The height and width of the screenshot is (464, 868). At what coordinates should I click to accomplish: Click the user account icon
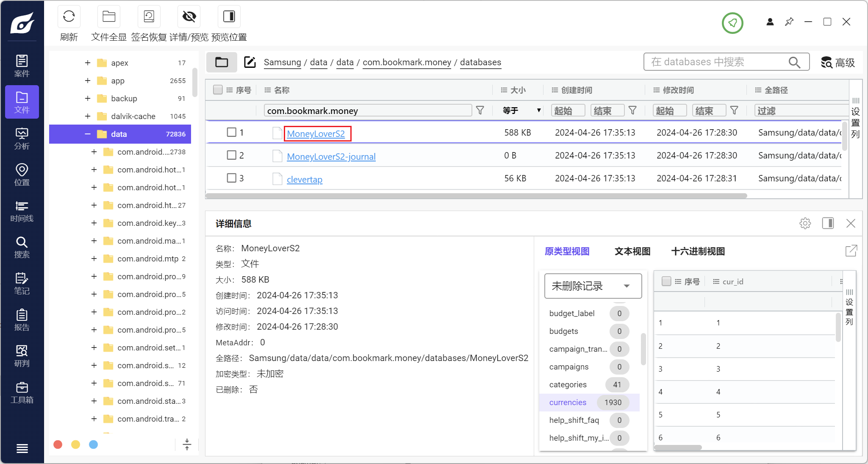[x=770, y=22]
